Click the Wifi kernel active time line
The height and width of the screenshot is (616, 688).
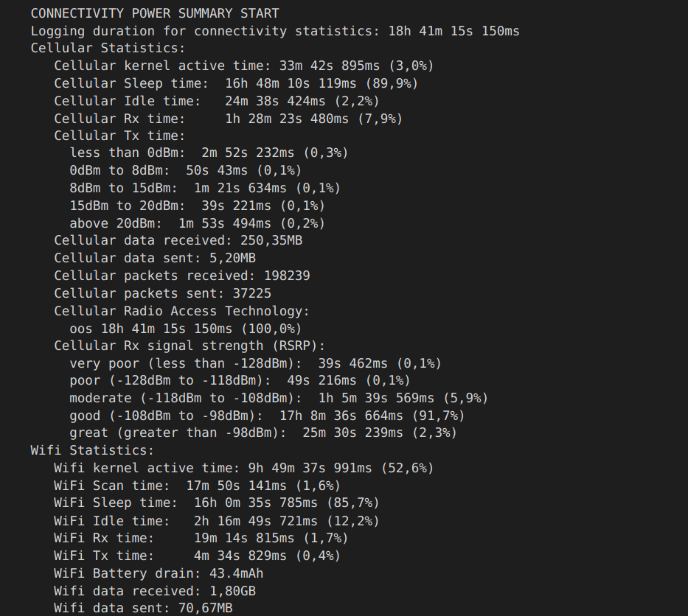coord(243,468)
